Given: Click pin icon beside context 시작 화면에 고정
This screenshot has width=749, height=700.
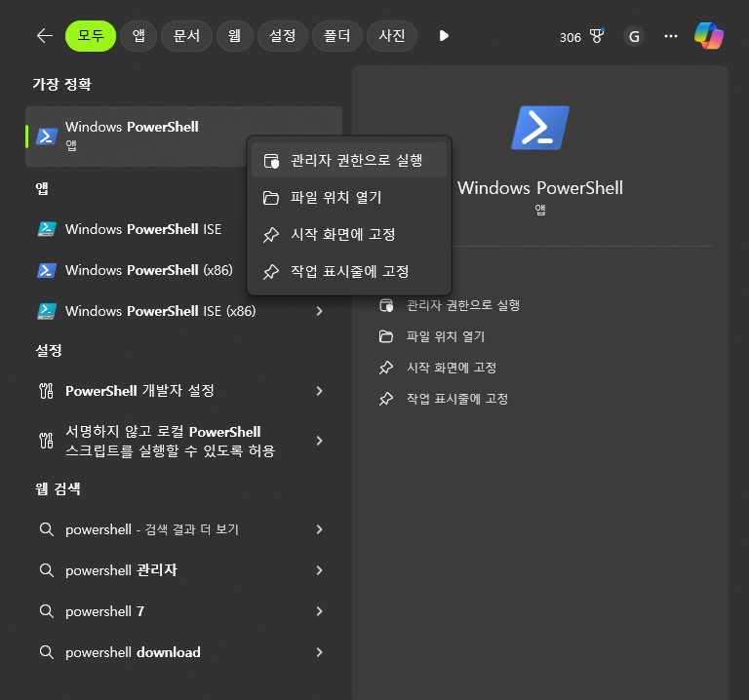Looking at the screenshot, I should tap(271, 234).
